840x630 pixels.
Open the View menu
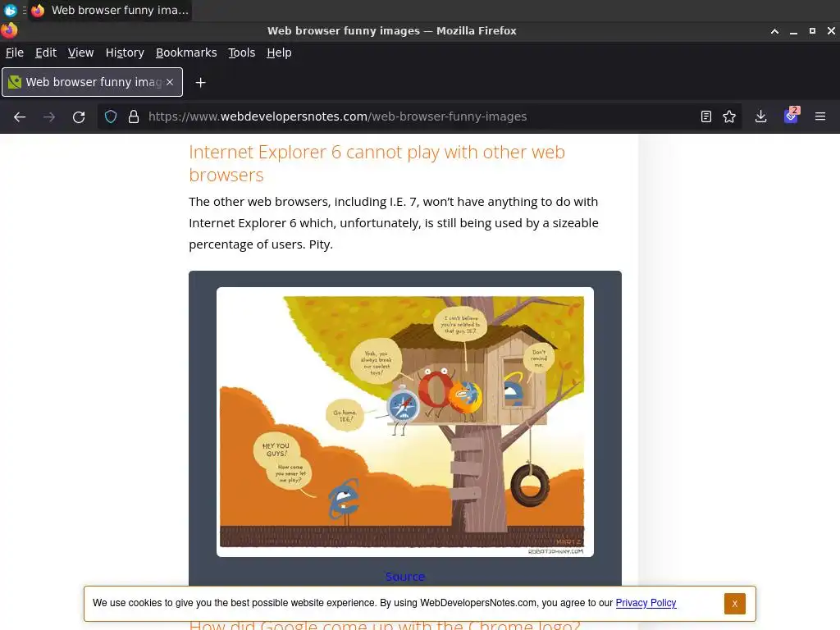pos(80,52)
